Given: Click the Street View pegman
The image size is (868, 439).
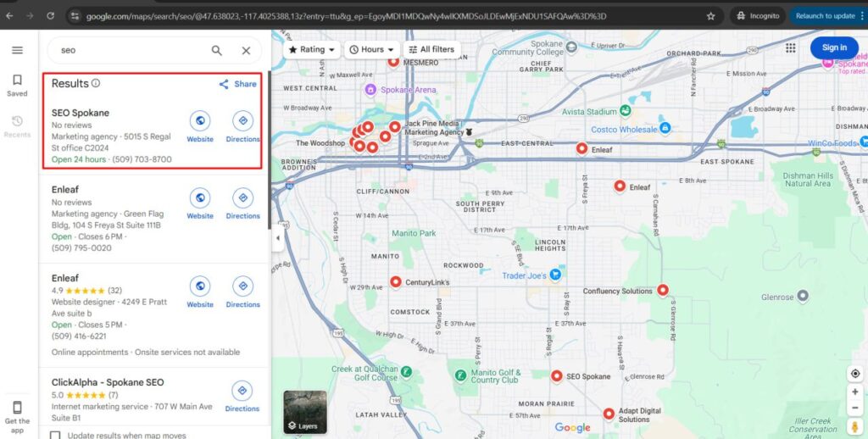Looking at the screenshot, I should pyautogui.click(x=855, y=426).
